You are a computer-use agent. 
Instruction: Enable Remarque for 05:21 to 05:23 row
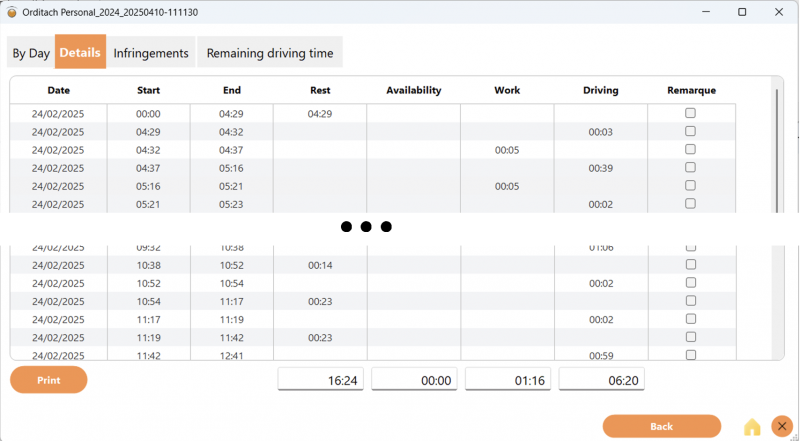point(690,203)
